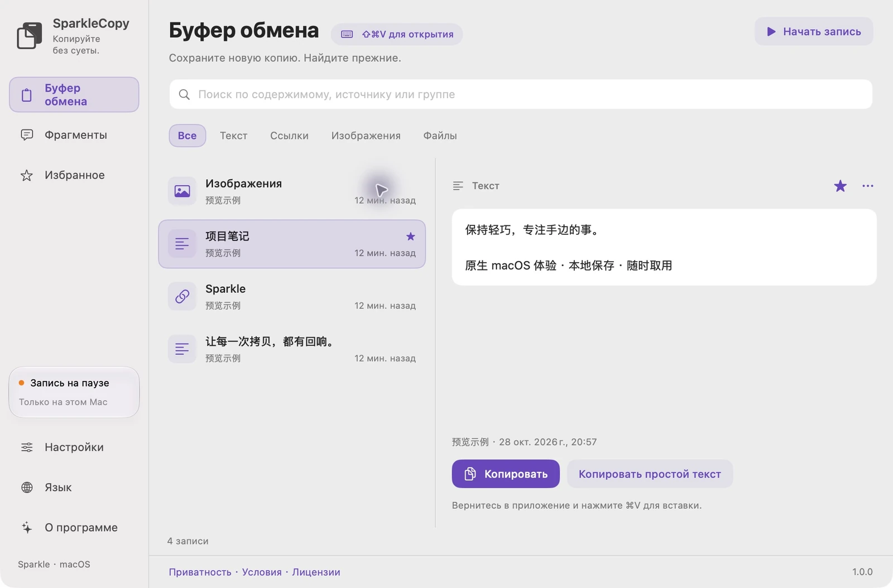Click the globe icon beside Язык
893x588 pixels.
coord(27,488)
